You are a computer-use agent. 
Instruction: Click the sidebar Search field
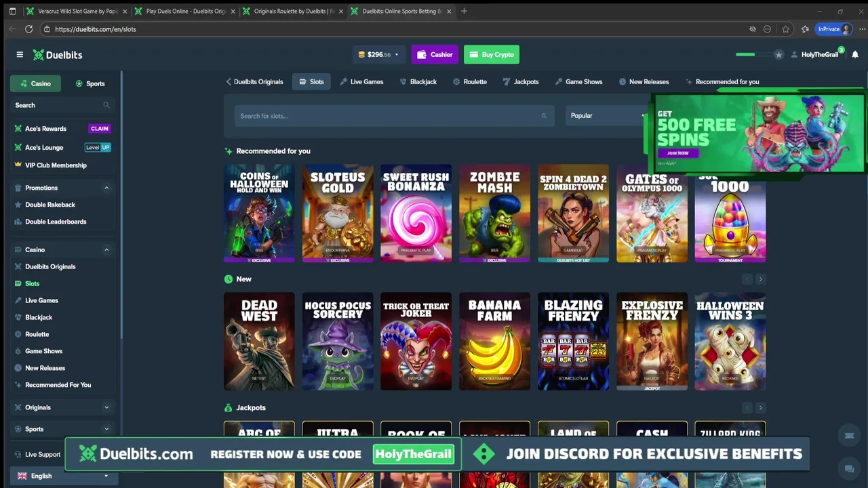[x=62, y=105]
